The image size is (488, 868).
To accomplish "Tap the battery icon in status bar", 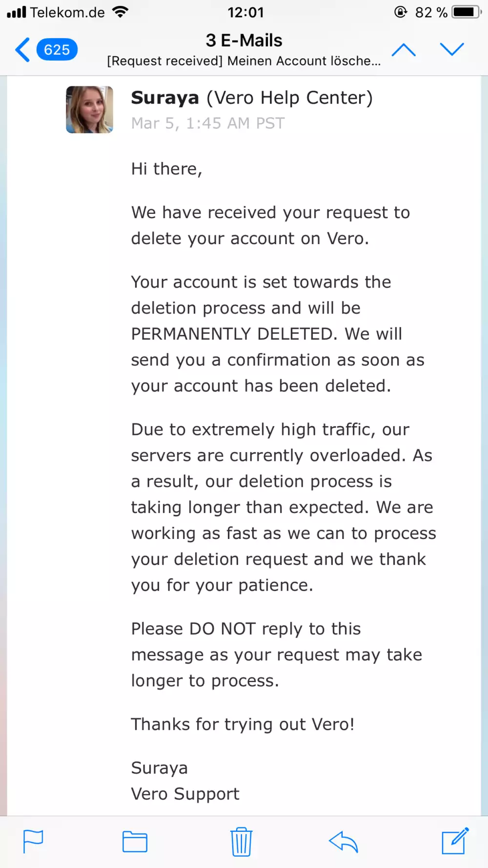I will [466, 12].
